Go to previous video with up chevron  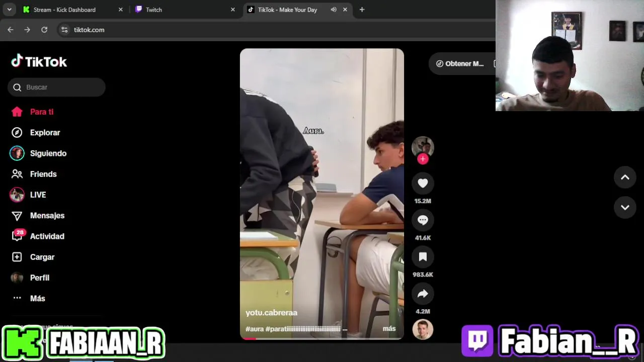coord(625,177)
